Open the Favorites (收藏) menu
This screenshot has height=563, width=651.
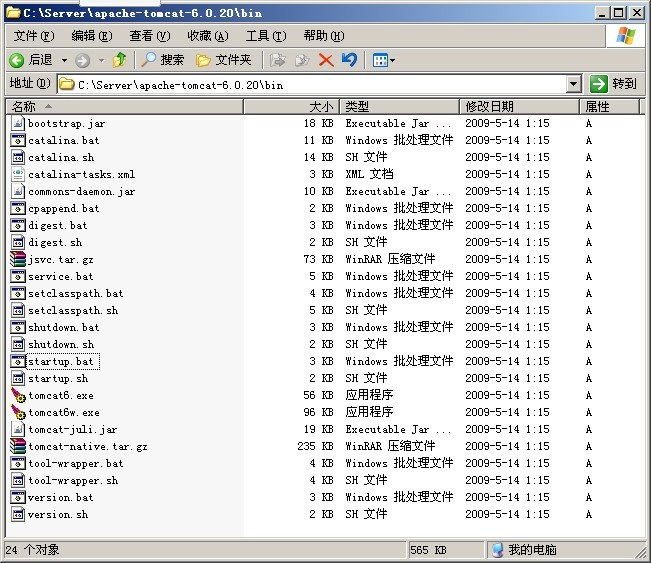[208, 36]
